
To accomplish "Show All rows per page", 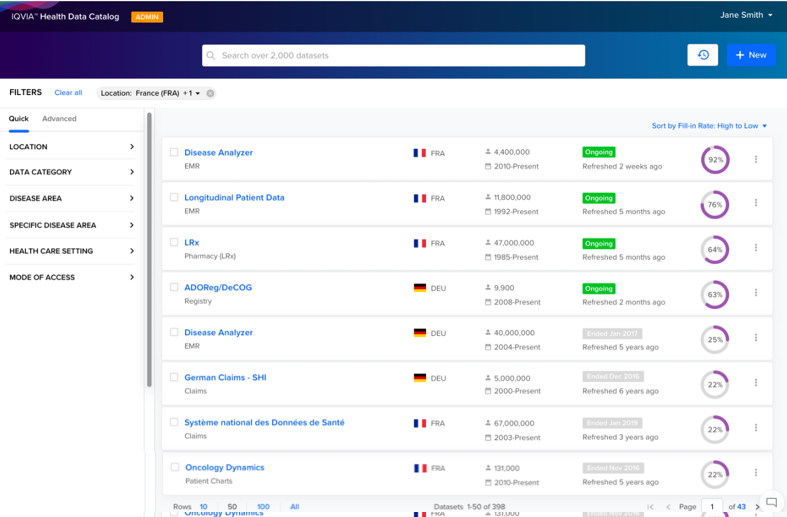I will [x=295, y=506].
